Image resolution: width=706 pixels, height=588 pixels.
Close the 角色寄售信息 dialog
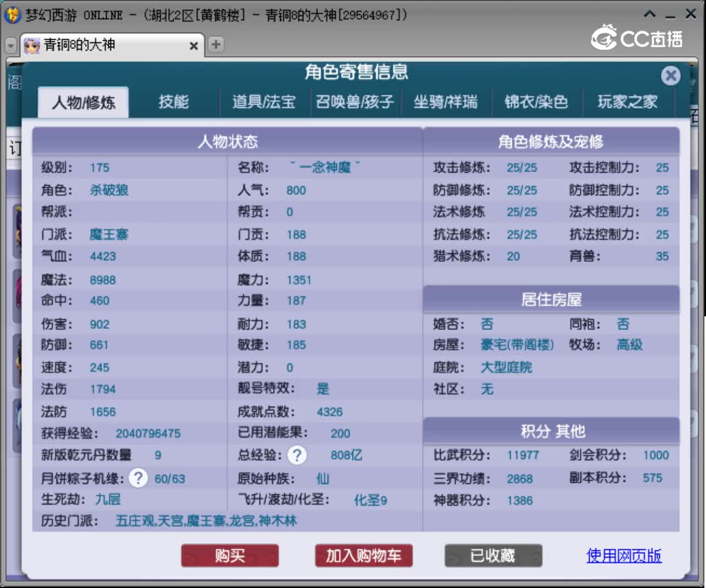(x=671, y=75)
